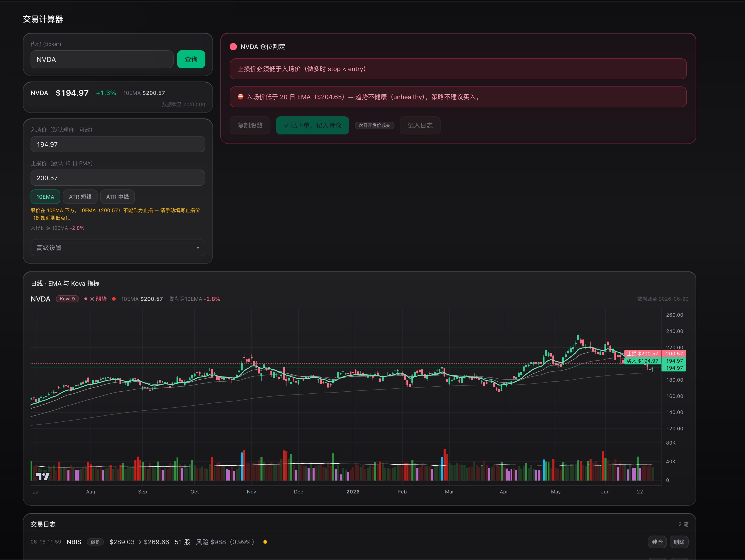This screenshot has width=745, height=560.
Task: Toggle the 次日开盘价成交 chip
Action: 374,125
